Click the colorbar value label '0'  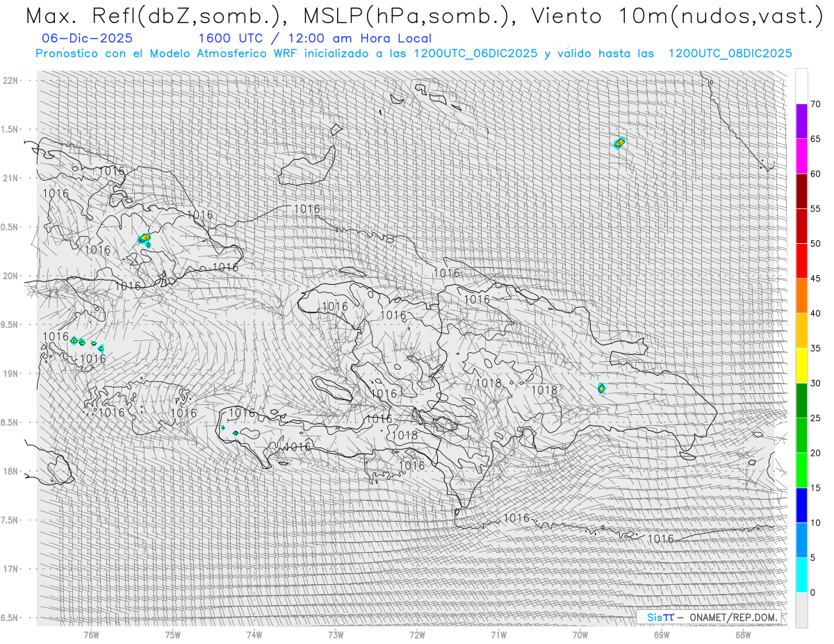coord(813,593)
